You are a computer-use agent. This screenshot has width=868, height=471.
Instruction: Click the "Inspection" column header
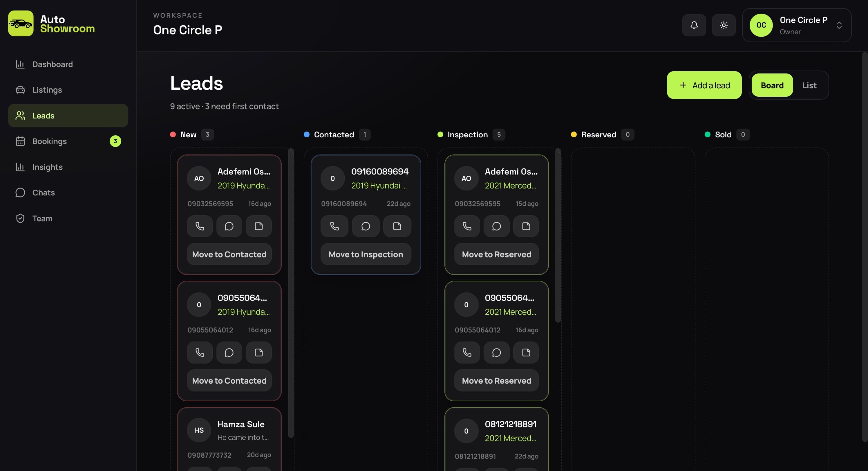467,134
